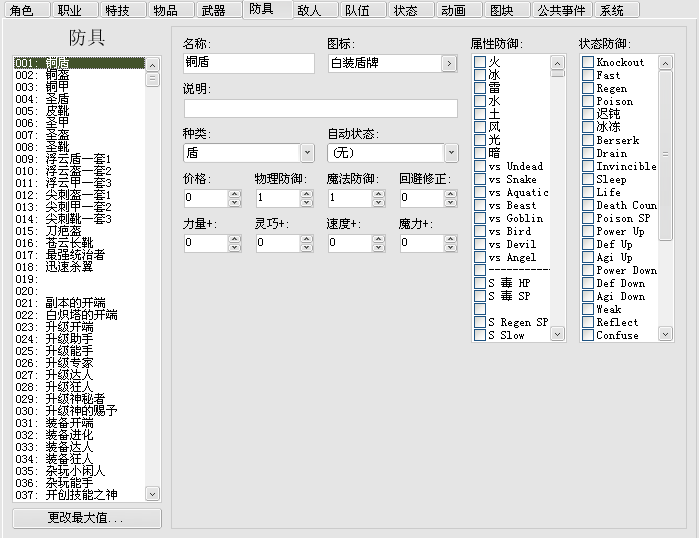Open the 物品 tab
This screenshot has height=538, width=699.
[171, 10]
